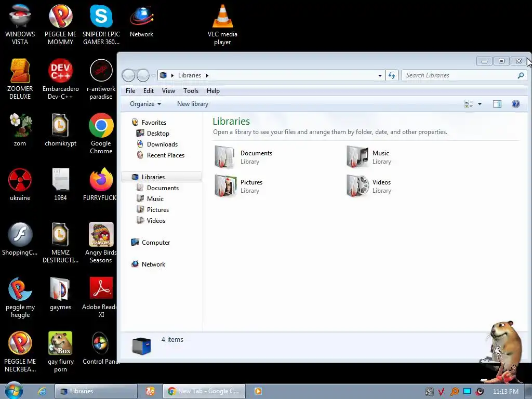Select the Network desktop icon
Image resolution: width=532 pixels, height=399 pixels.
coord(141,21)
